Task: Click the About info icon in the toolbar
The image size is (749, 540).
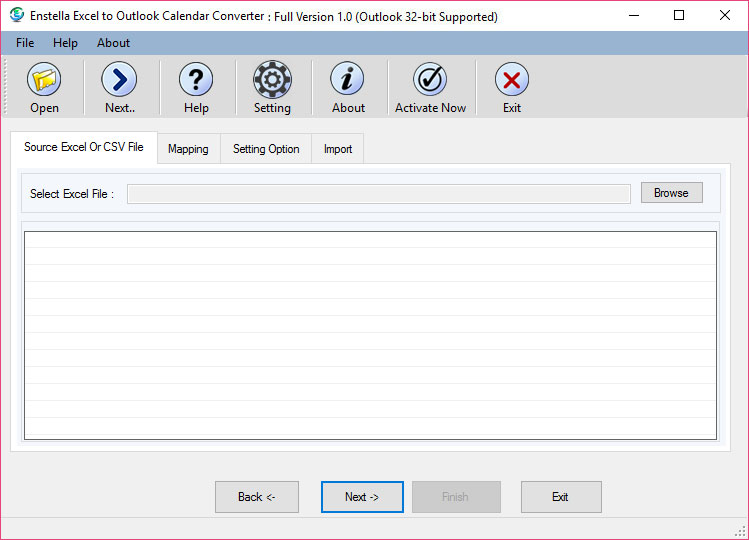Action: [x=348, y=80]
